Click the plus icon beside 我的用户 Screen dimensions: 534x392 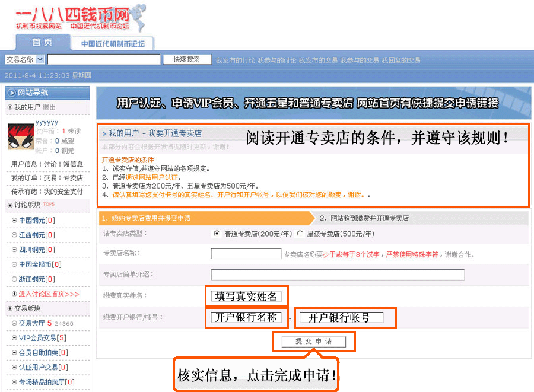point(9,107)
